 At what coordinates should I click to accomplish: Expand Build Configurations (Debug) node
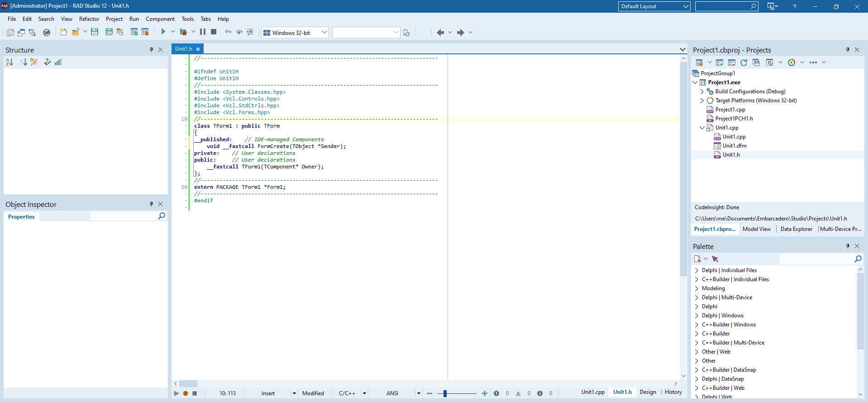(702, 91)
